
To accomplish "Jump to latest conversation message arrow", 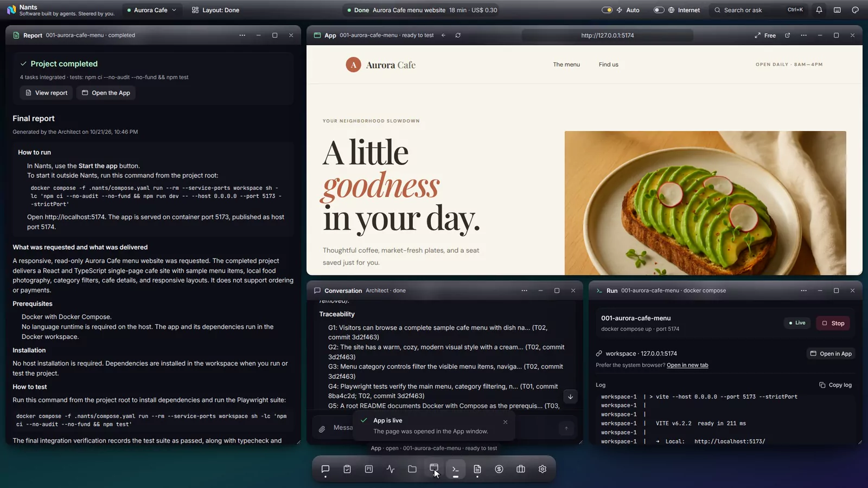I will click(570, 397).
